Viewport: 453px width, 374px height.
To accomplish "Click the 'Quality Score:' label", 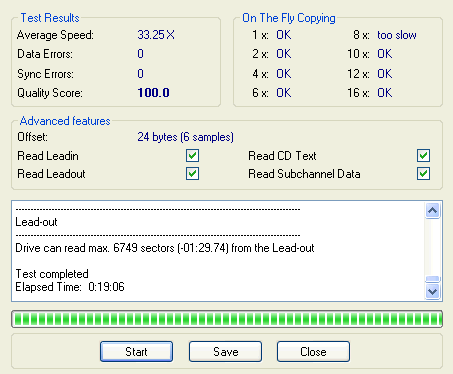I will click(50, 93).
